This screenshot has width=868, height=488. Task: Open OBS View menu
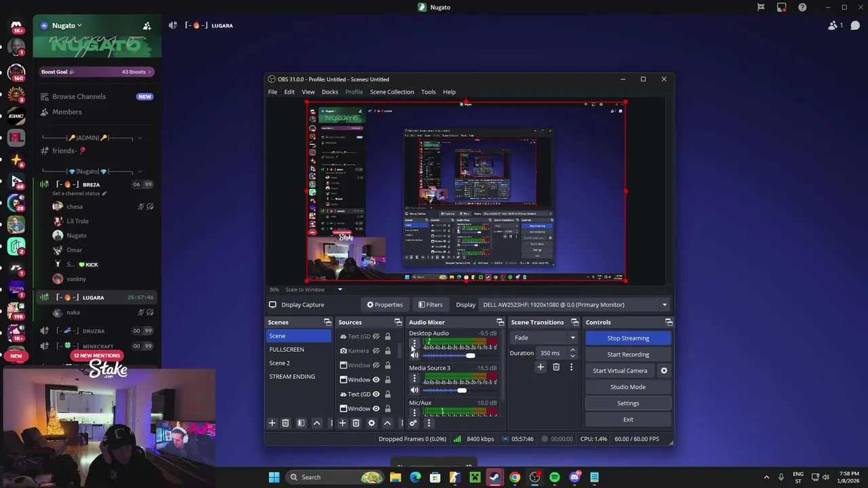point(308,92)
